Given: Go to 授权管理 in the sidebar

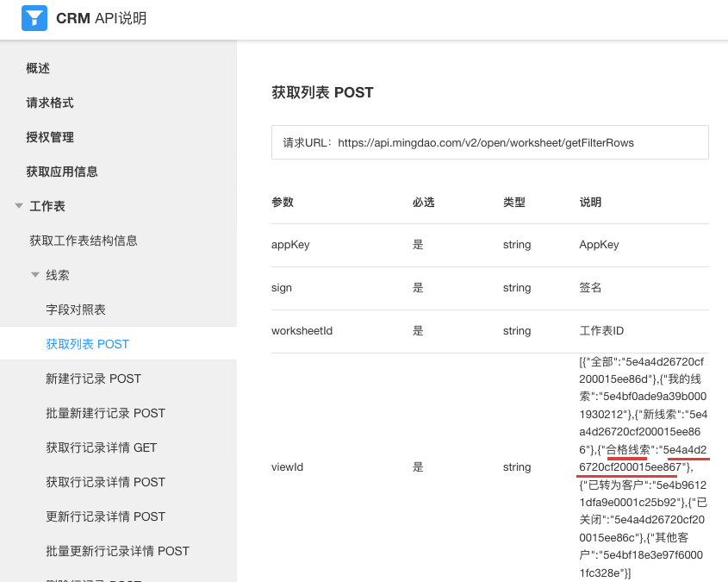Looking at the screenshot, I should [x=50, y=137].
